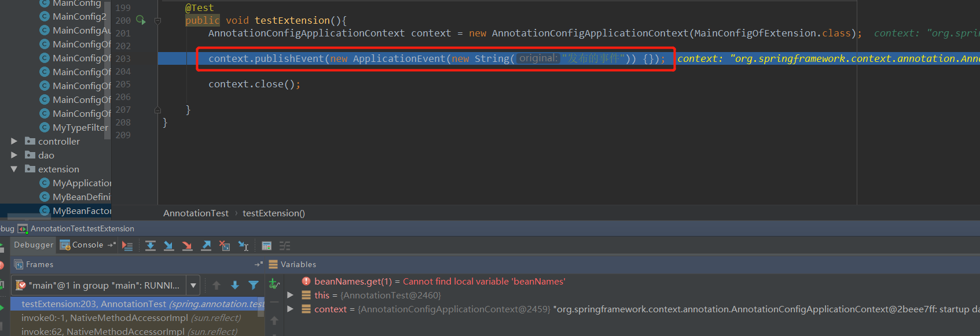980x336 pixels.
Task: Open the thread selector dropdown arrow
Action: [193, 285]
